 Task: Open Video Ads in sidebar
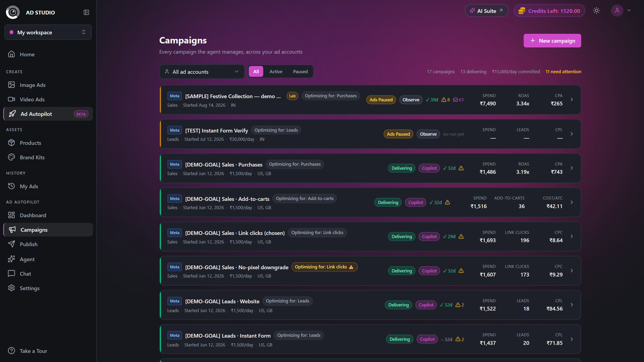coord(48,99)
